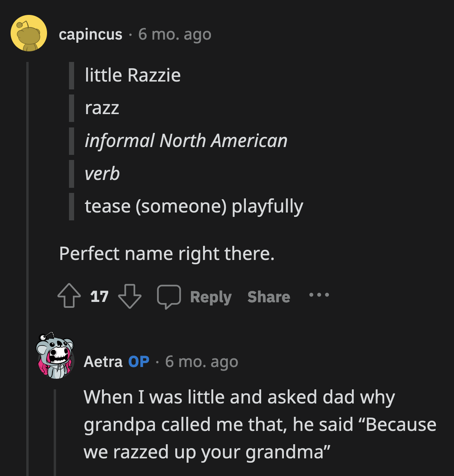Click the Share icon on capincus's comment
This screenshot has width=454, height=476.
269,297
